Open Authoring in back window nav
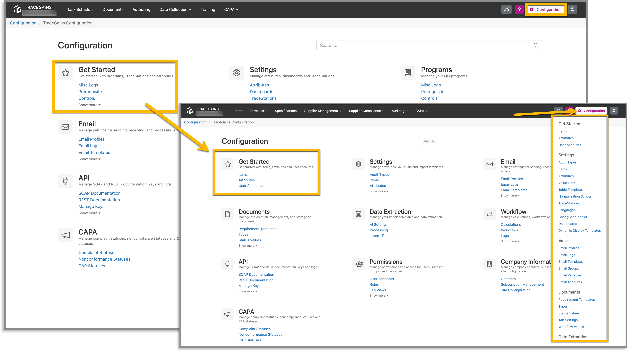The height and width of the screenshot is (364, 627). (141, 10)
